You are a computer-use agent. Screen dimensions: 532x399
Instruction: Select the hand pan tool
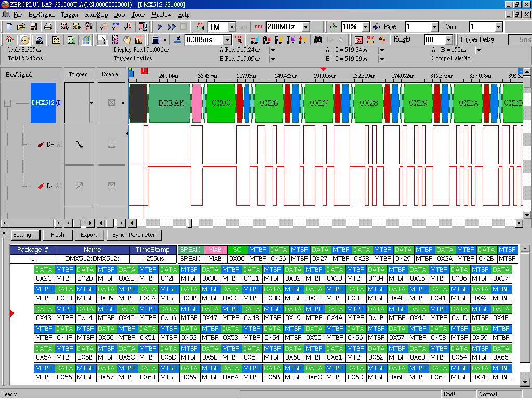point(127,40)
